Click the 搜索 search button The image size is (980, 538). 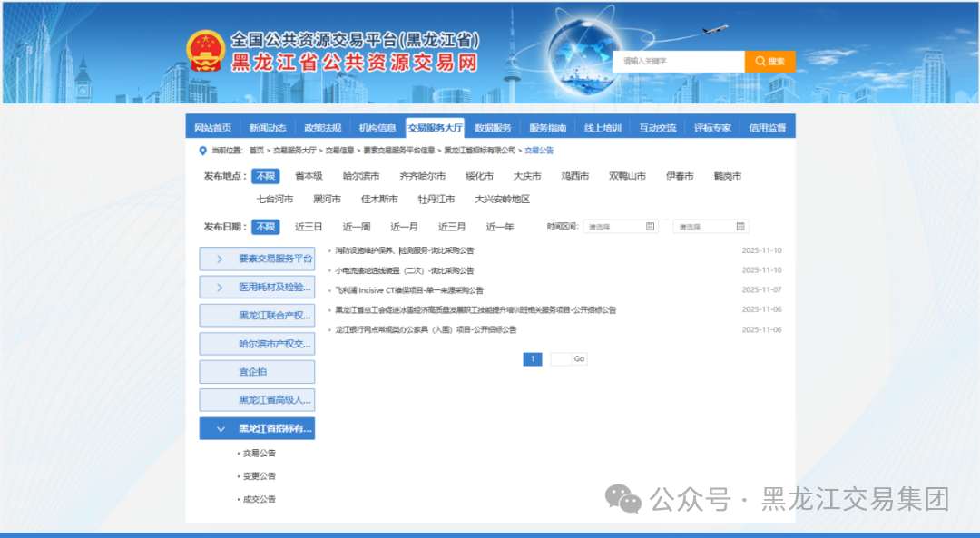(x=771, y=61)
